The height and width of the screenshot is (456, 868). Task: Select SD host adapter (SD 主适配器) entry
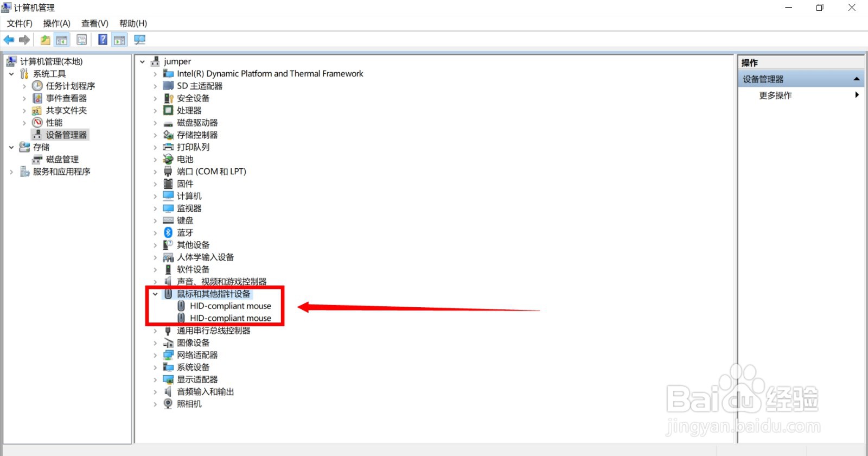point(200,86)
